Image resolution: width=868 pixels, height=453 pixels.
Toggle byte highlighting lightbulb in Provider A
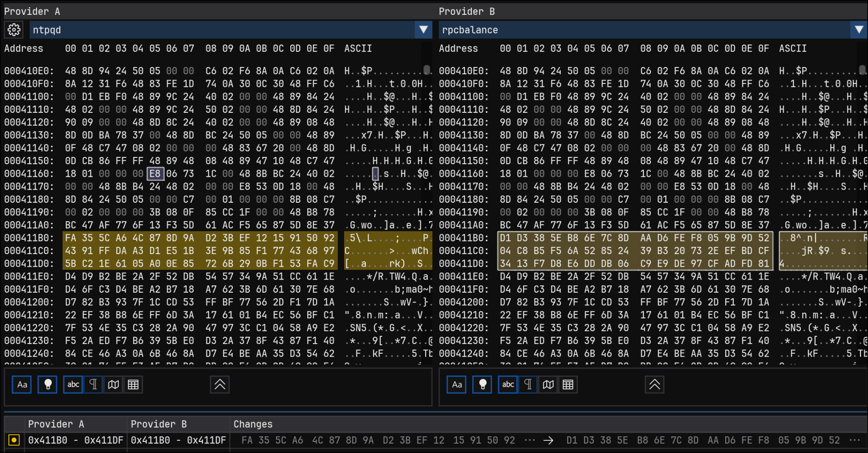(x=47, y=385)
